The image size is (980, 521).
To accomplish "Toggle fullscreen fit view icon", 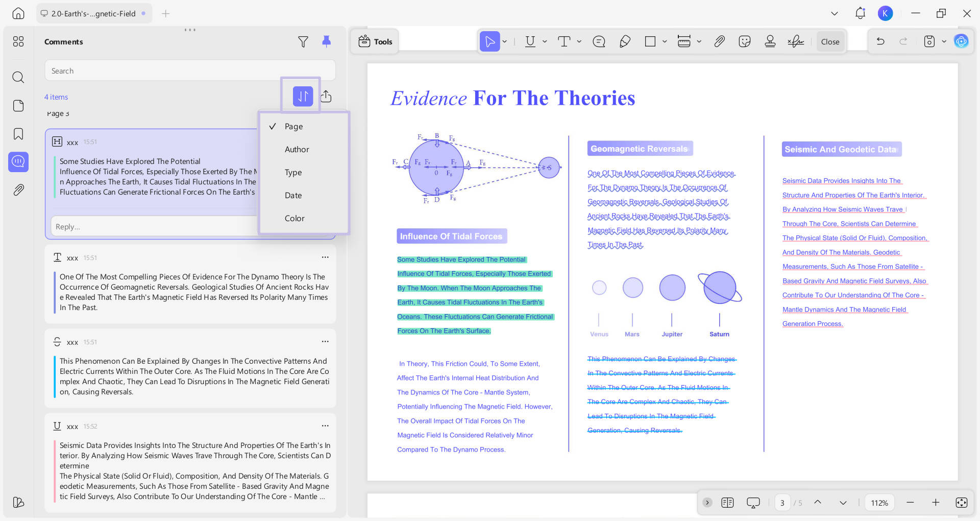I will click(x=961, y=503).
